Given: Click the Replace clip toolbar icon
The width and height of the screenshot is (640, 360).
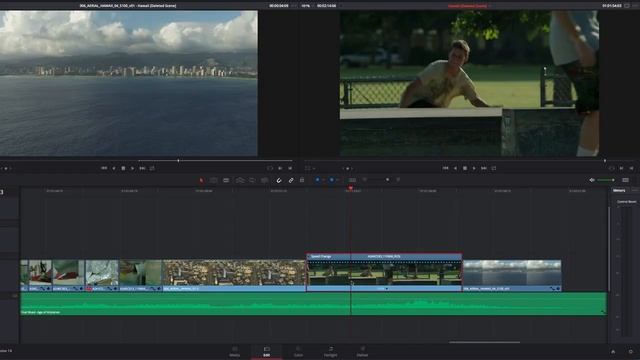Looking at the screenshot, I should (264, 180).
